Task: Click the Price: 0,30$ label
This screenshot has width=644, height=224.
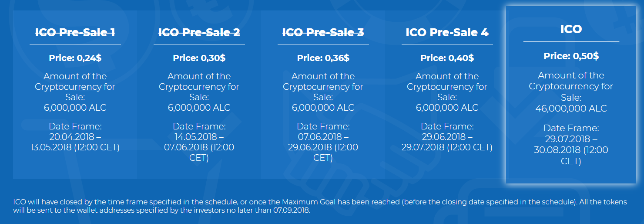Action: point(199,58)
